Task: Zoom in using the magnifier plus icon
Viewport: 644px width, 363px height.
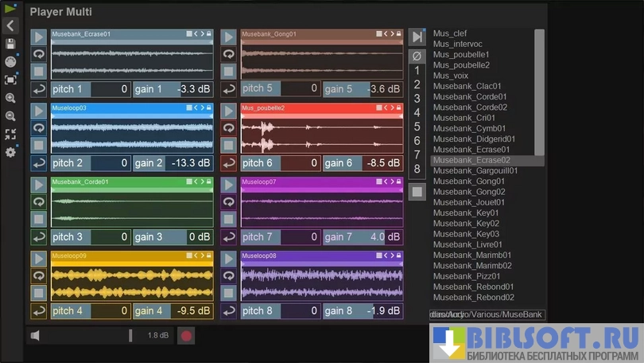Action: pyautogui.click(x=10, y=98)
